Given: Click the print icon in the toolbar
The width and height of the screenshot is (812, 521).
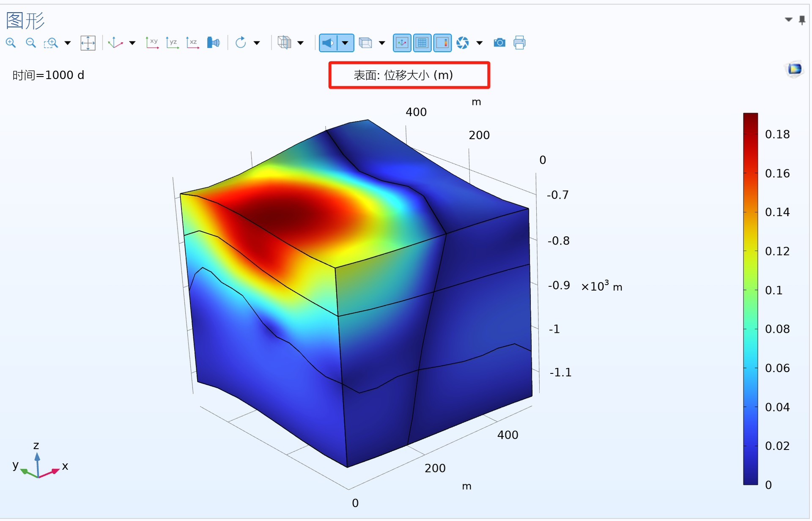Looking at the screenshot, I should [x=519, y=43].
